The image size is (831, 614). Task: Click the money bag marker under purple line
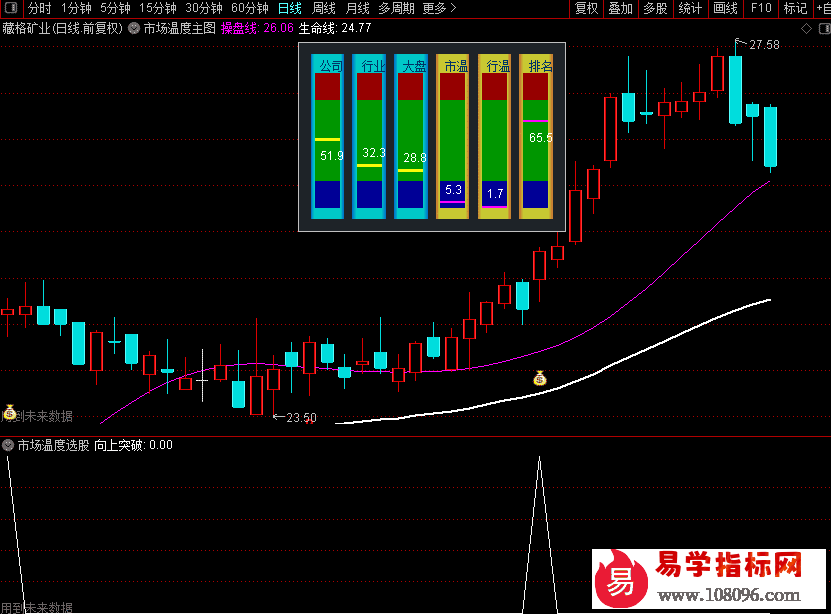(540, 378)
